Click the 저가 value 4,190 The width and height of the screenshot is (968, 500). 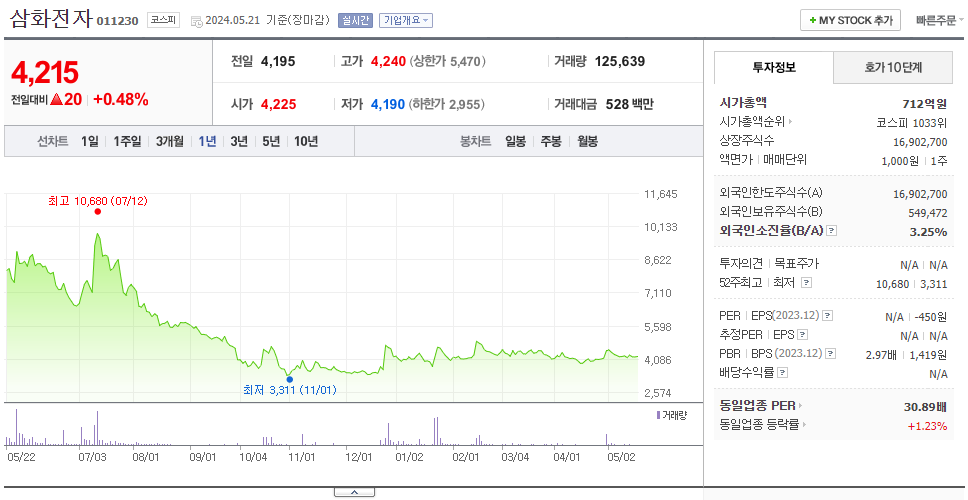[x=388, y=104]
